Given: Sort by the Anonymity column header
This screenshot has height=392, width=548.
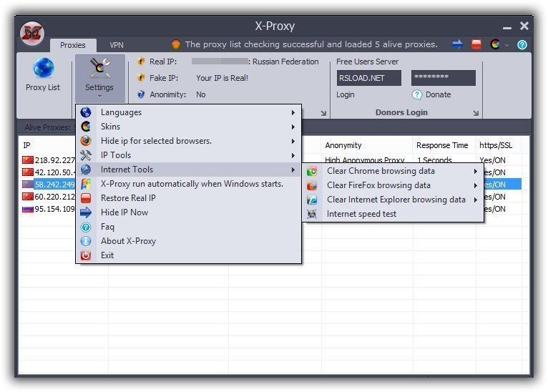Looking at the screenshot, I should [366, 145].
